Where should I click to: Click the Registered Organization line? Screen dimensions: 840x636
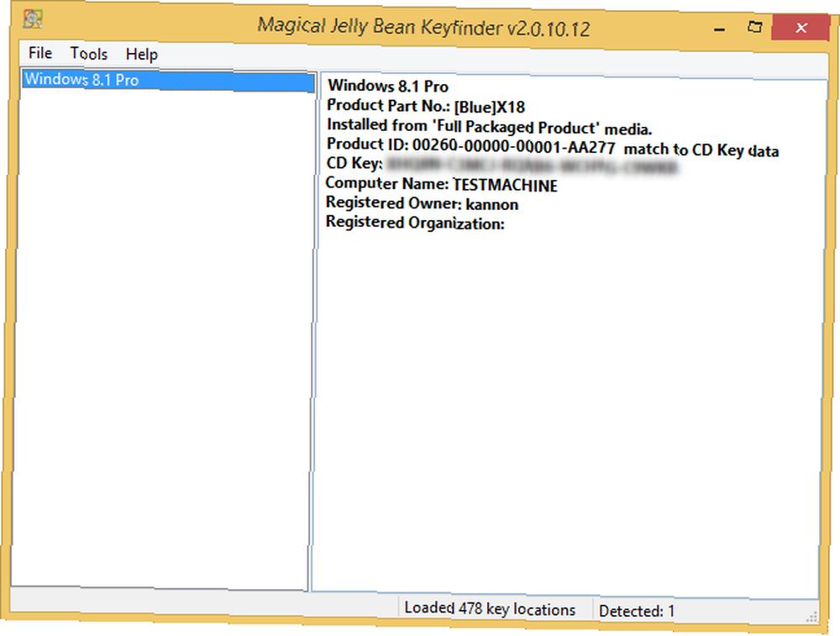tap(415, 223)
